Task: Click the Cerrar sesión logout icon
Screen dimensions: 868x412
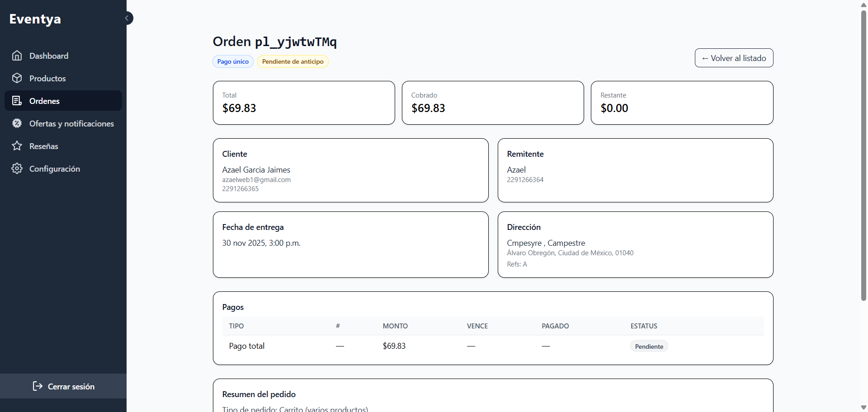Action: (38, 386)
